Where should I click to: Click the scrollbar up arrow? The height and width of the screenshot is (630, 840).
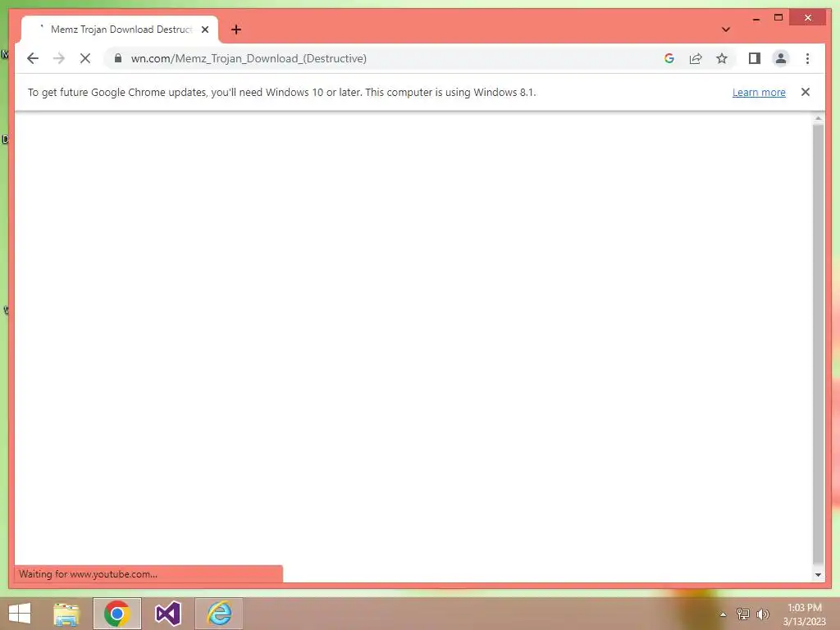click(818, 118)
